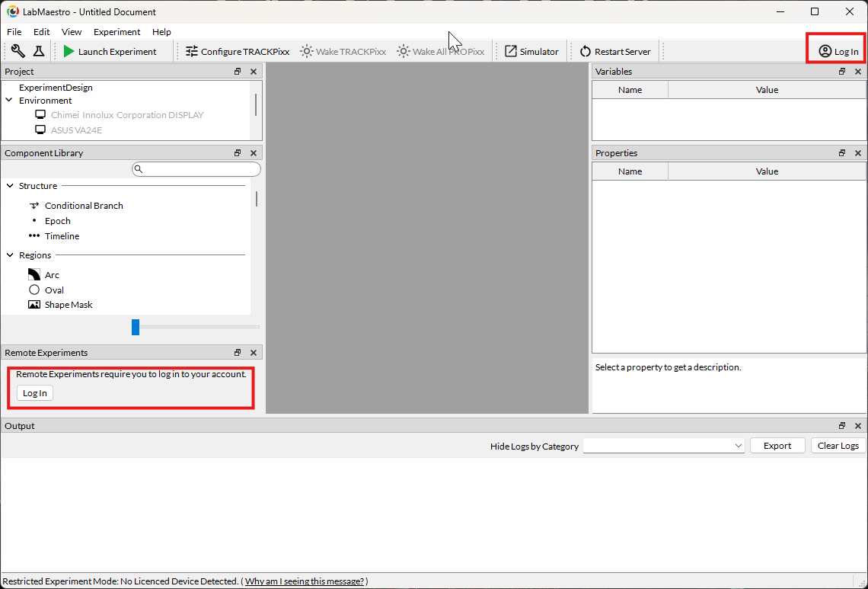
Task: Open the Experiment menu
Action: point(116,32)
